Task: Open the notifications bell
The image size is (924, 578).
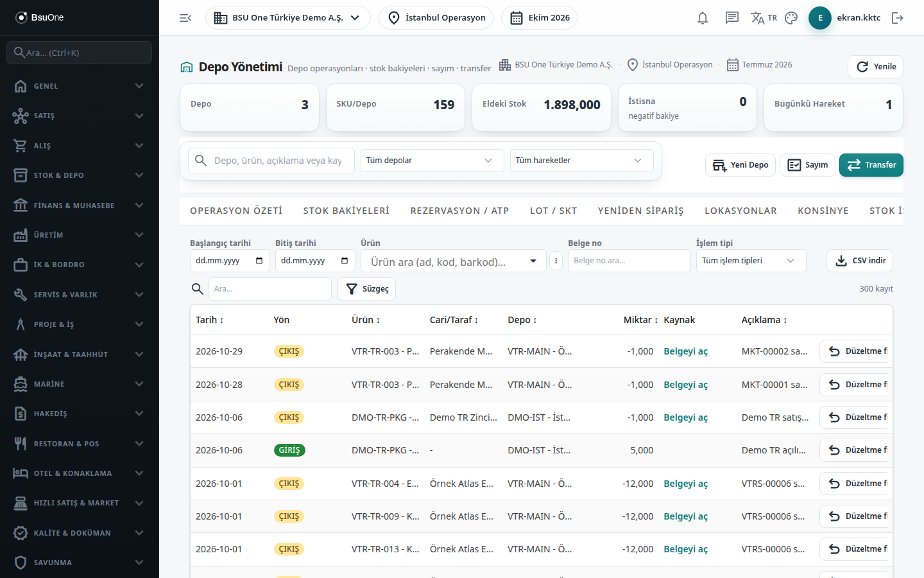Action: 703,18
